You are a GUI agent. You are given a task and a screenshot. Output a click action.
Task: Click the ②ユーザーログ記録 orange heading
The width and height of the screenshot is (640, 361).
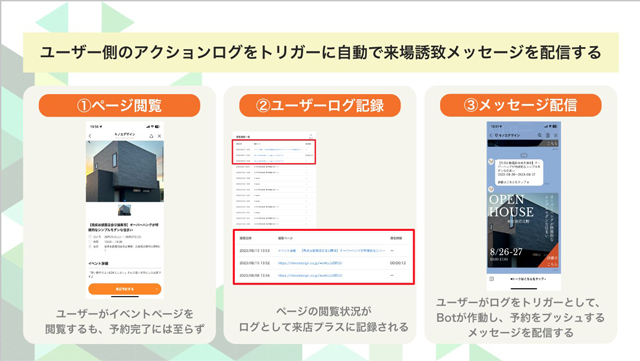click(x=320, y=105)
